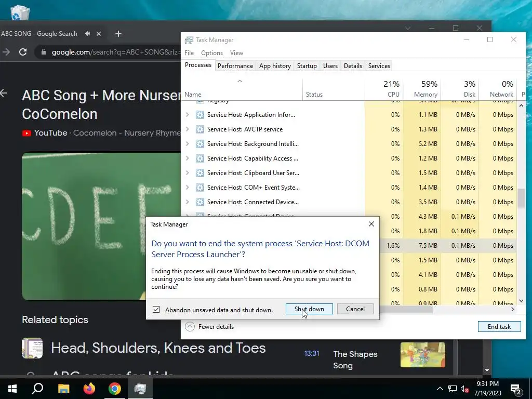Open ABC Song CoCoMelon video title link
The image size is (532, 399).
click(x=101, y=104)
